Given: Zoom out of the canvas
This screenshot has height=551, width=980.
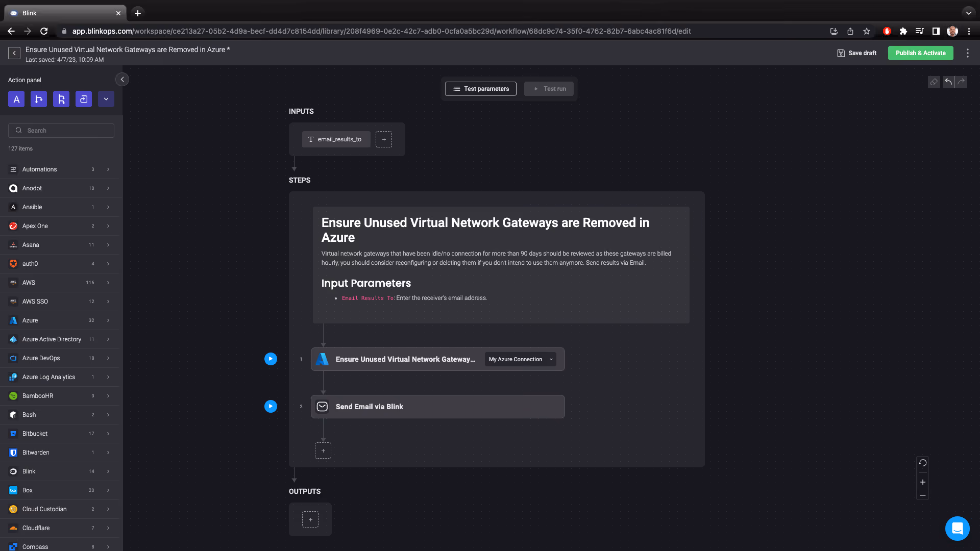Looking at the screenshot, I should pyautogui.click(x=922, y=495).
